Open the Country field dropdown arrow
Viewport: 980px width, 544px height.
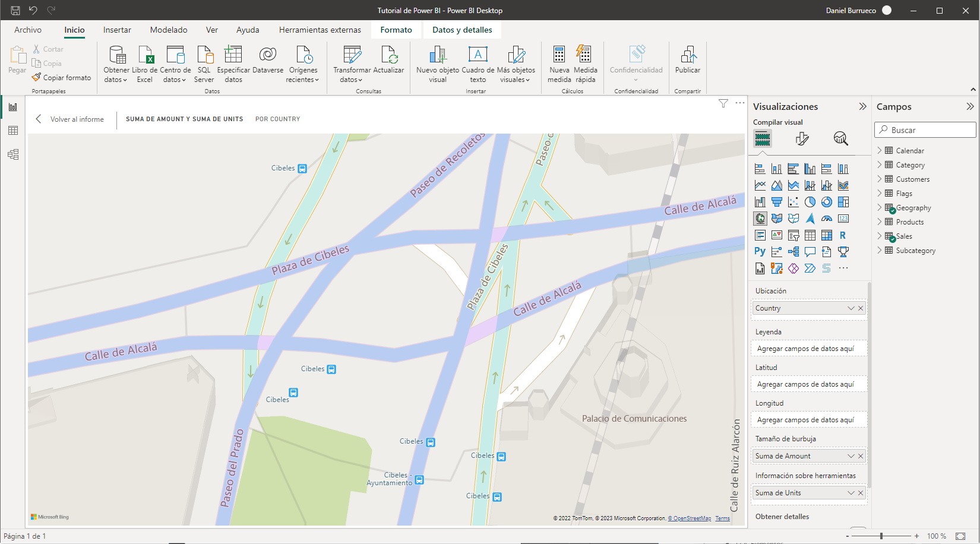[851, 308]
